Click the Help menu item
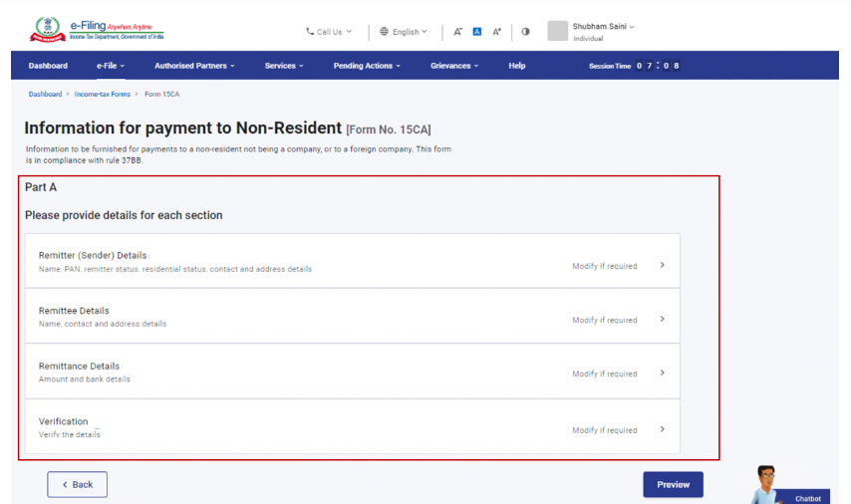 [516, 66]
